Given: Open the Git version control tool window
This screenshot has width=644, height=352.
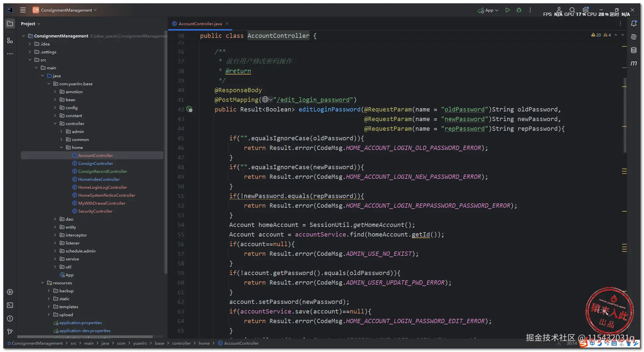Looking at the screenshot, I should pyautogui.click(x=10, y=331).
